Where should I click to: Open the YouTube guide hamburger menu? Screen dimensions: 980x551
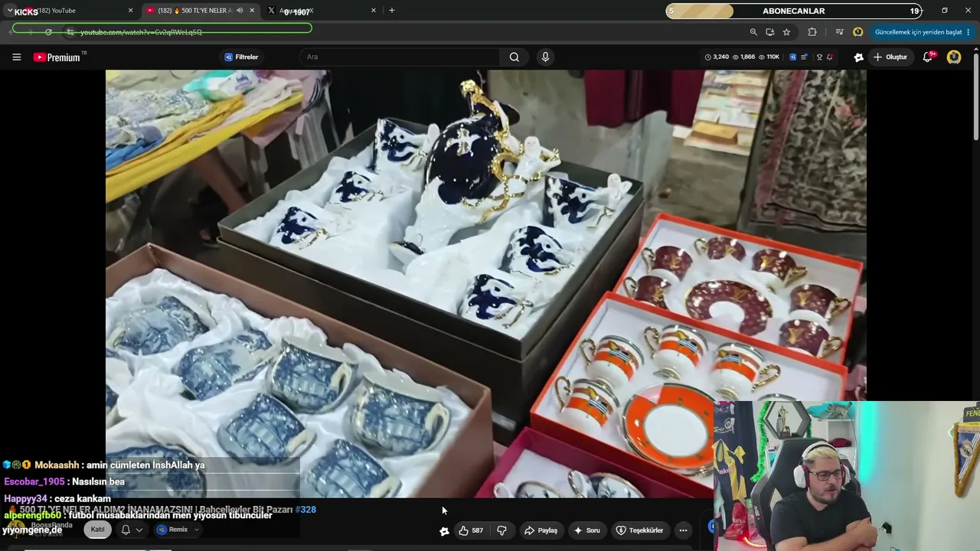click(x=16, y=57)
